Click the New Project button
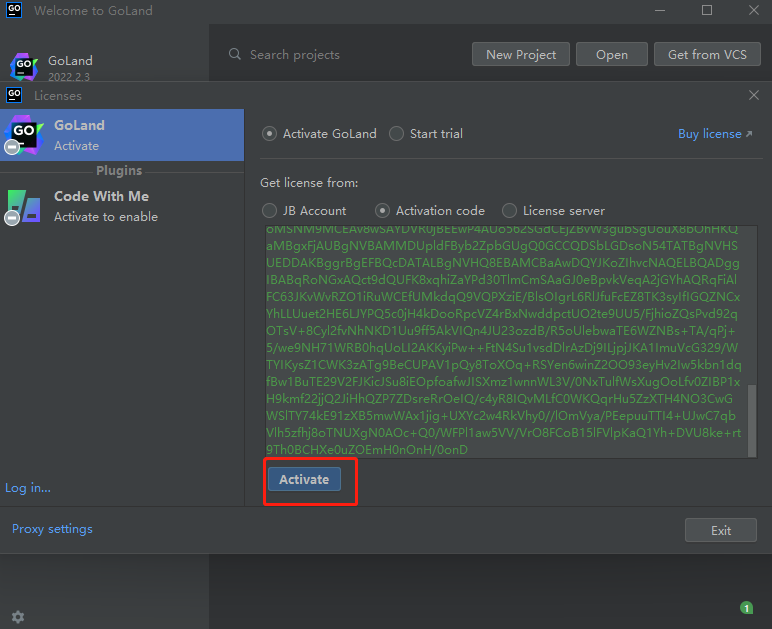This screenshot has width=772, height=629. point(521,54)
